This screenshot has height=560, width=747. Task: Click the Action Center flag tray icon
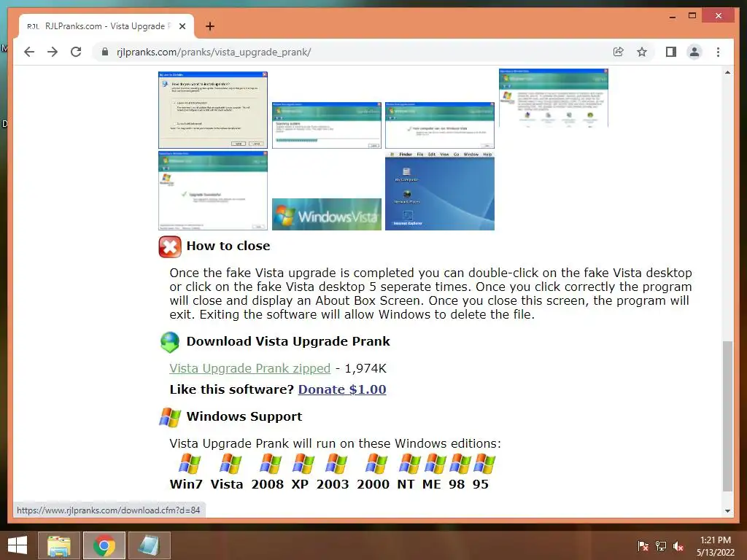point(643,546)
